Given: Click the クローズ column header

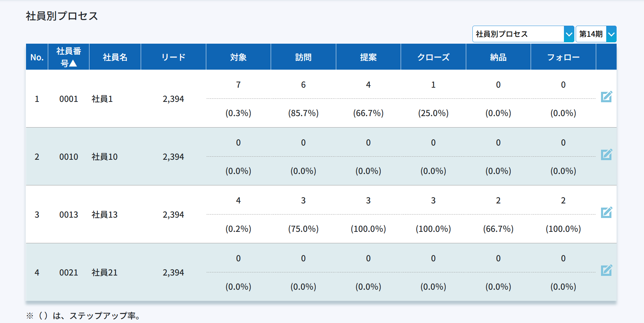Looking at the screenshot, I should [433, 57].
